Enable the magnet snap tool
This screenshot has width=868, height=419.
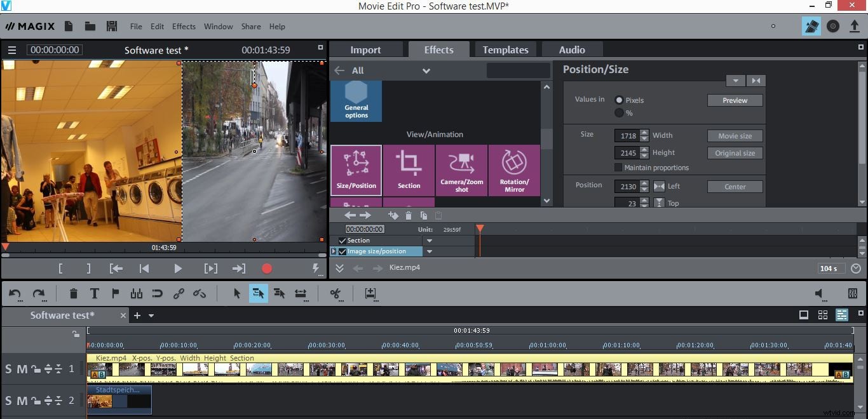(x=157, y=293)
